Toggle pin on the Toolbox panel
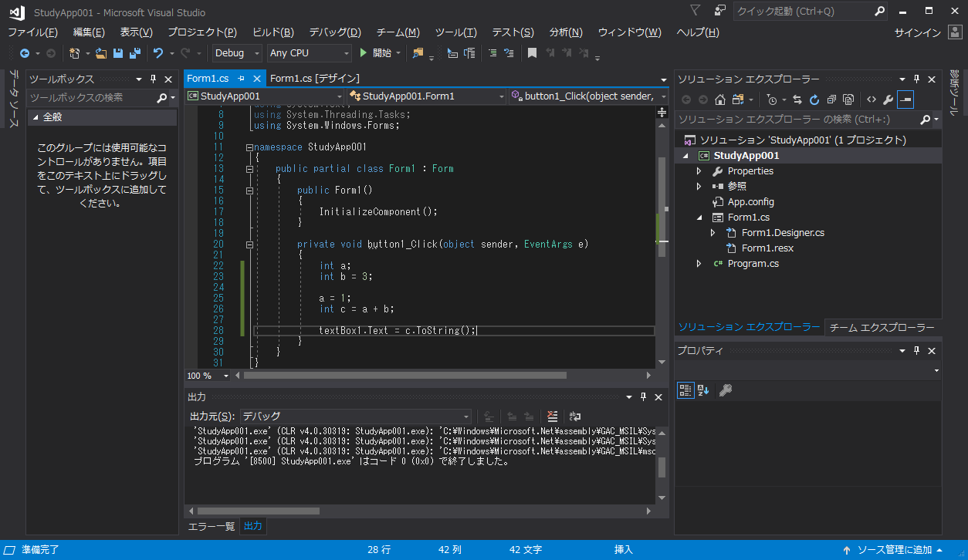The width and height of the screenshot is (968, 560). click(x=153, y=79)
